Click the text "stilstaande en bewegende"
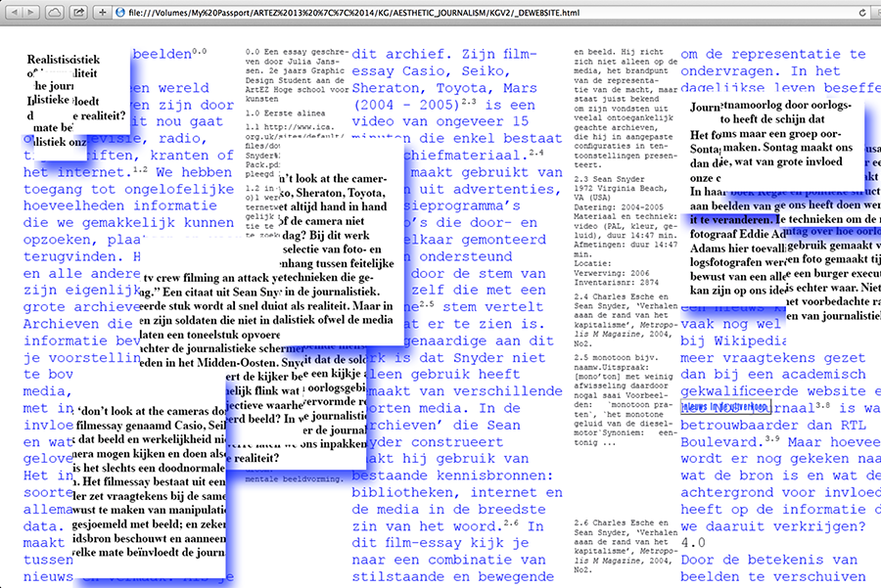881x588 pixels. [x=453, y=577]
